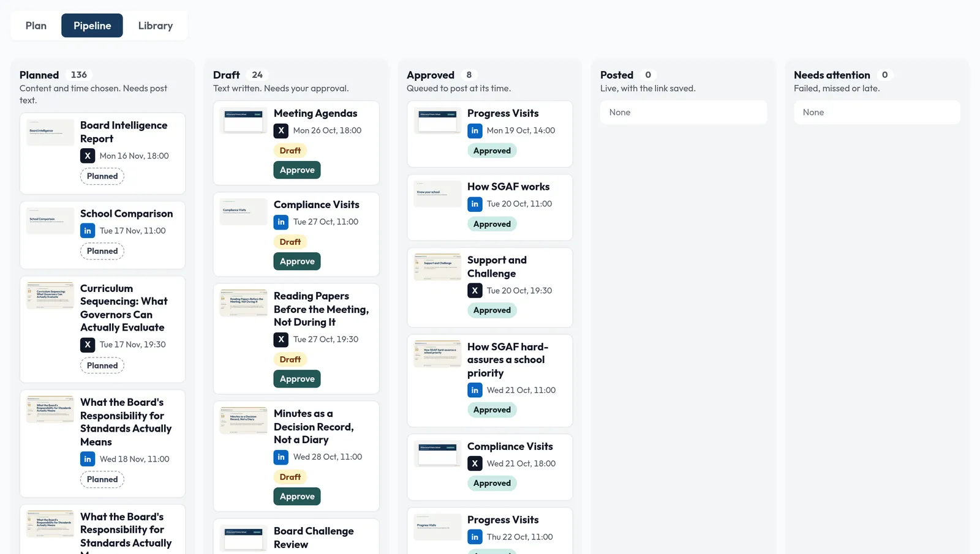Click the LinkedIn icon on How SGAF works
The width and height of the screenshot is (980, 554).
coord(475,204)
